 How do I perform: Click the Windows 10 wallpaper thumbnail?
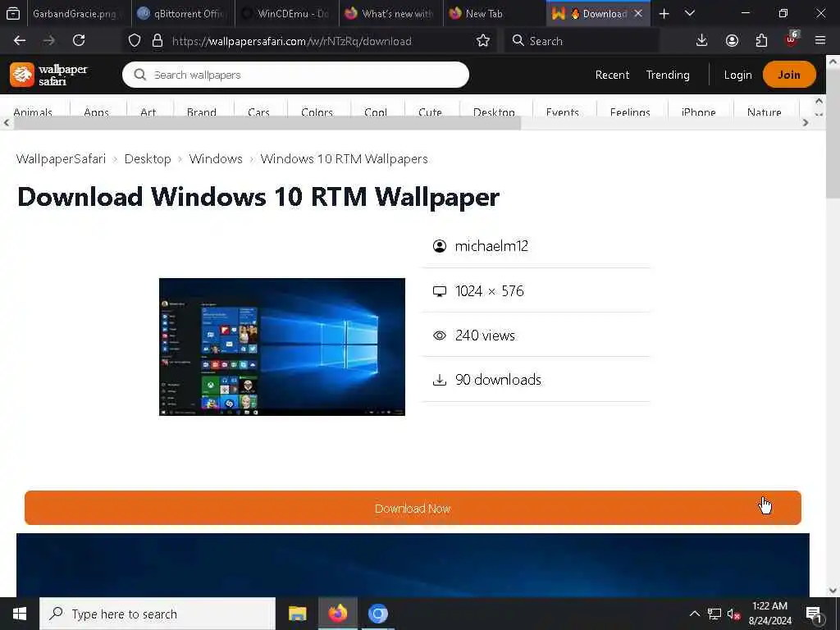[x=282, y=347]
